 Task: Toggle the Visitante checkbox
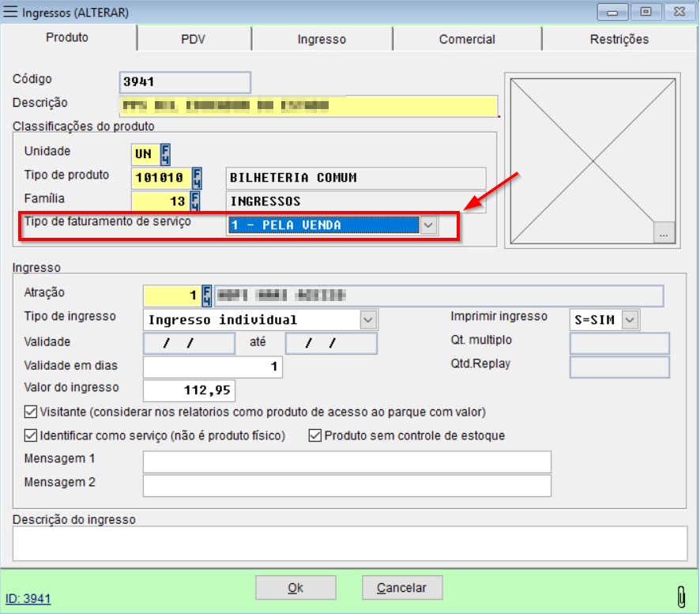(31, 412)
